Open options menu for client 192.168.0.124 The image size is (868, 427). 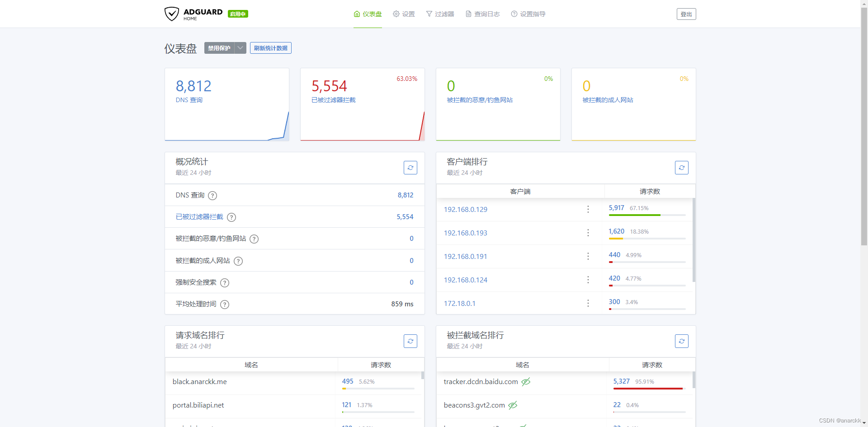(588, 280)
